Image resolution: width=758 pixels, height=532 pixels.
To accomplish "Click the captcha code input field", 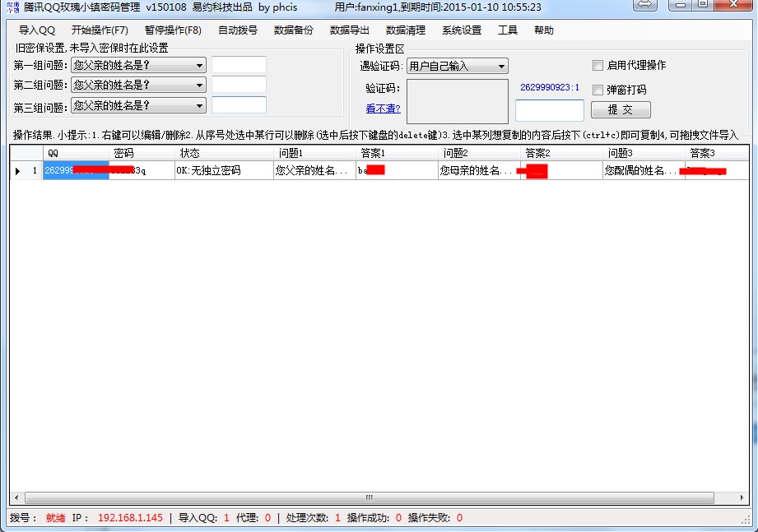I will 550,110.
